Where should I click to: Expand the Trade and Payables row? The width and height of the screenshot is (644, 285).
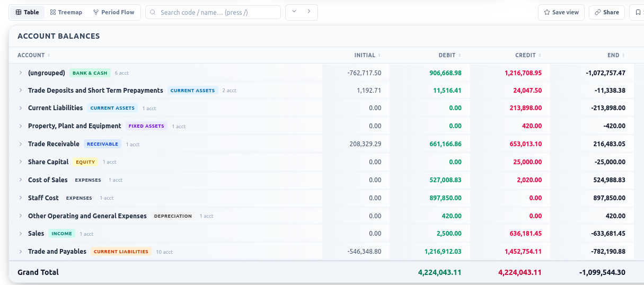pyautogui.click(x=21, y=252)
